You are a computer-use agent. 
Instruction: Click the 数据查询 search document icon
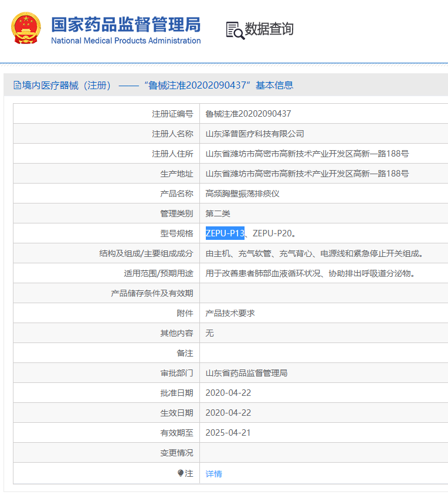point(235,30)
